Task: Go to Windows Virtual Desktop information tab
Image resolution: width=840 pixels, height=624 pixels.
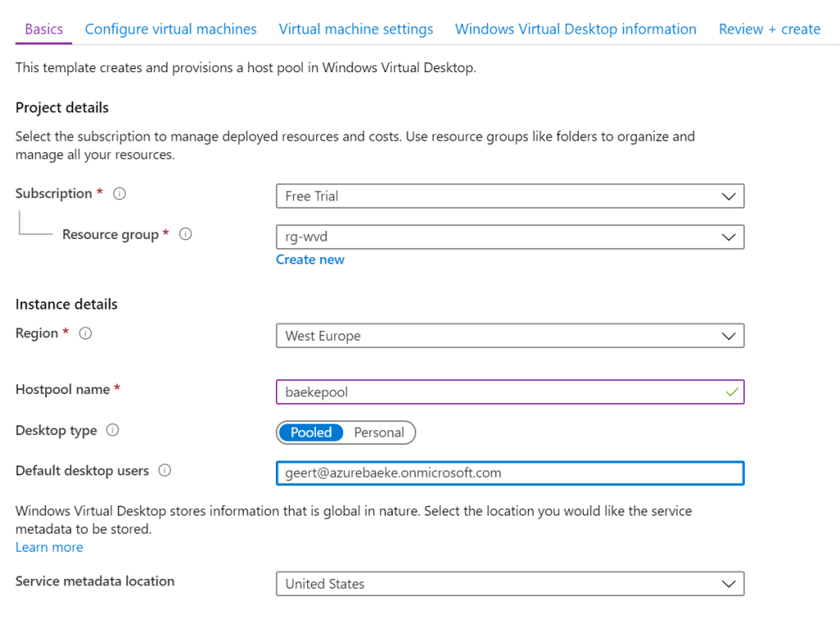Action: [x=576, y=29]
